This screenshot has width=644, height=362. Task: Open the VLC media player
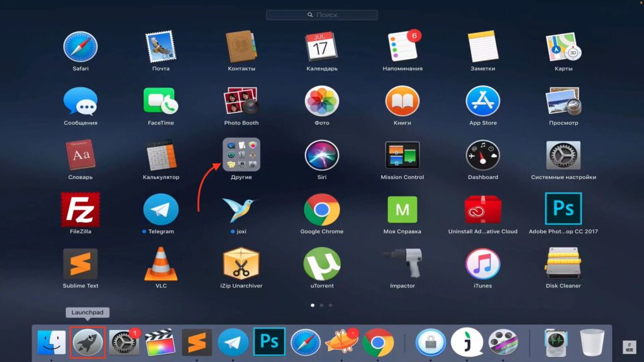[160, 263]
